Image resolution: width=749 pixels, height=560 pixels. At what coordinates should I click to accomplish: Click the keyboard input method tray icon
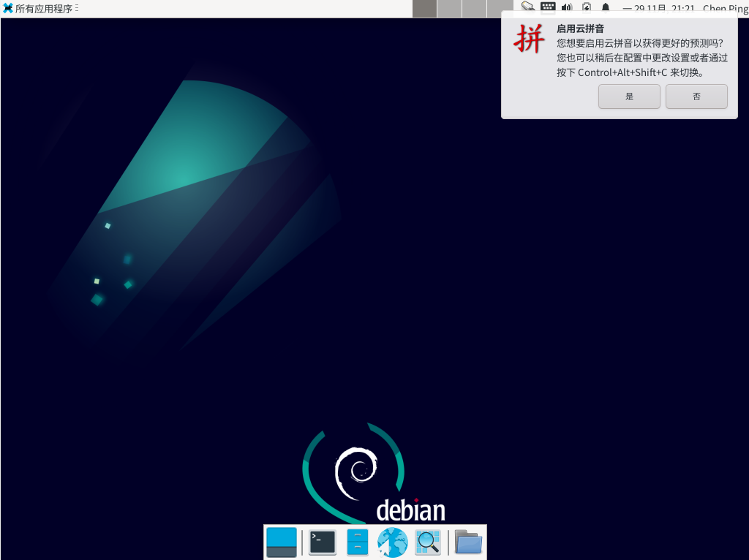pyautogui.click(x=548, y=7)
